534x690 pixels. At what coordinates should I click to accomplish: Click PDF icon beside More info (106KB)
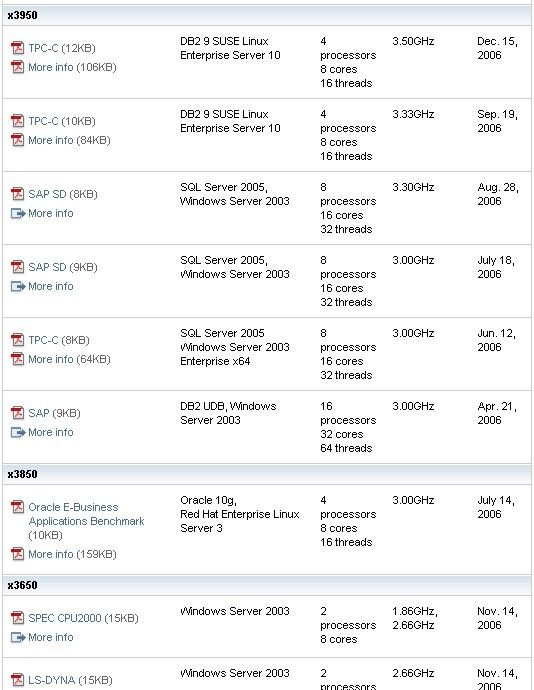click(18, 67)
